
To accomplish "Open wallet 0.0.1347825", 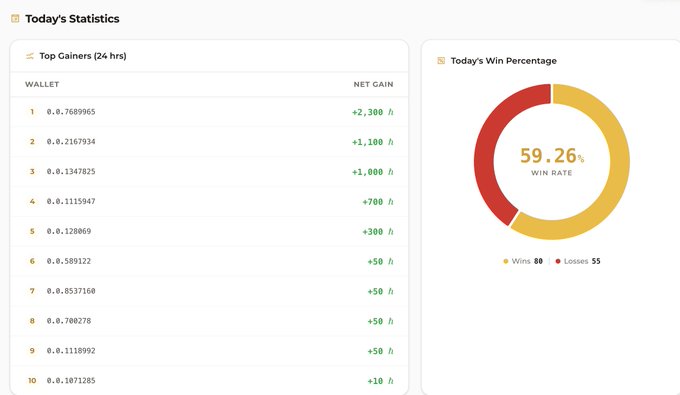I will point(71,172).
